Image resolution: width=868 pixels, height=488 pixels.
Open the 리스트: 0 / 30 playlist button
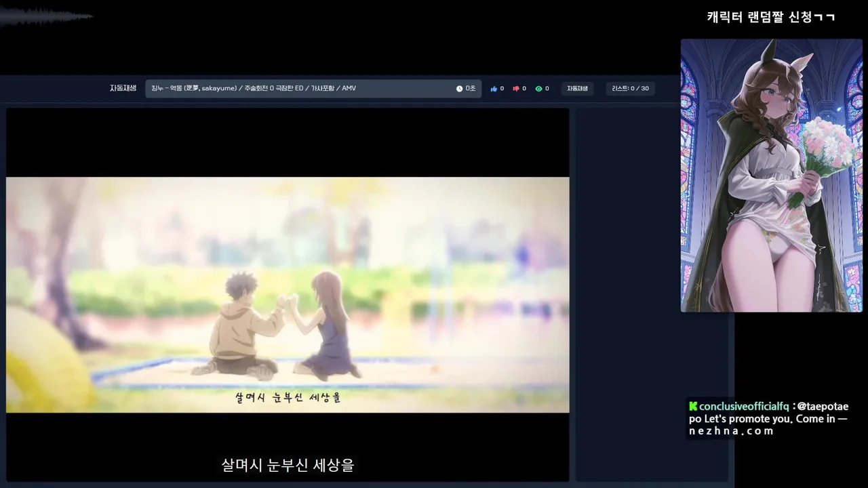(630, 89)
